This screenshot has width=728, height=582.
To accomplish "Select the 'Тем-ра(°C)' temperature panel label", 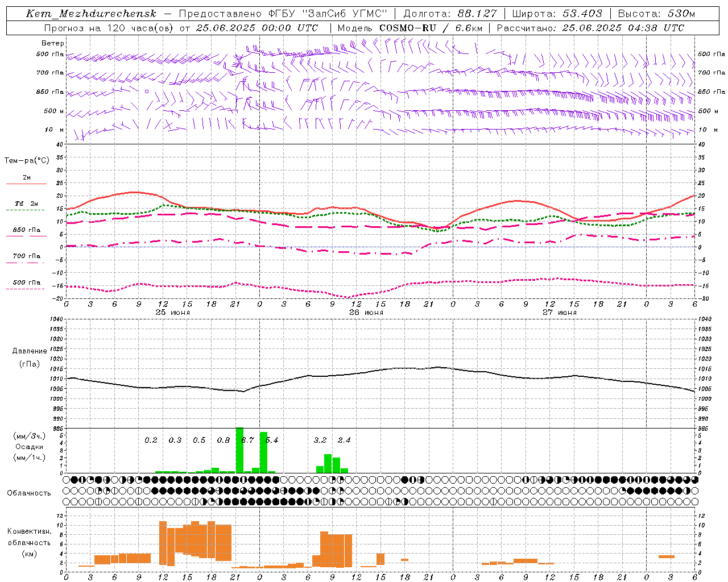I will (27, 161).
